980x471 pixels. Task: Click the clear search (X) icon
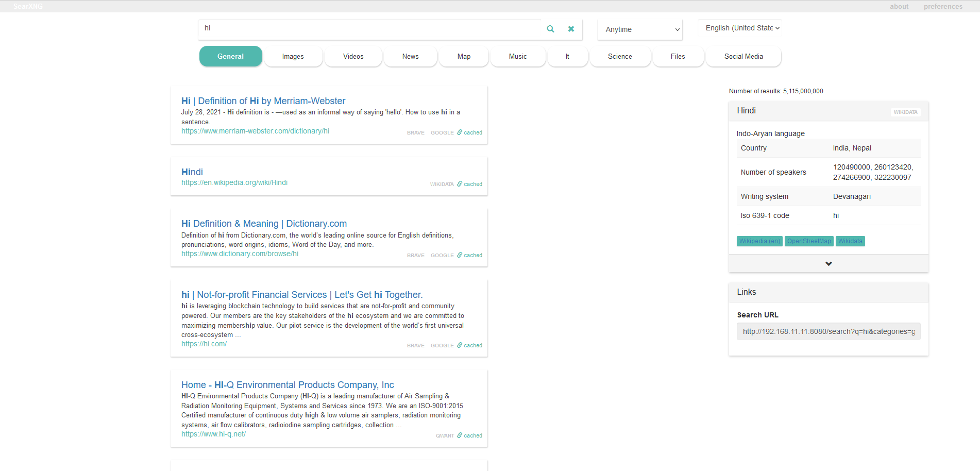571,29
